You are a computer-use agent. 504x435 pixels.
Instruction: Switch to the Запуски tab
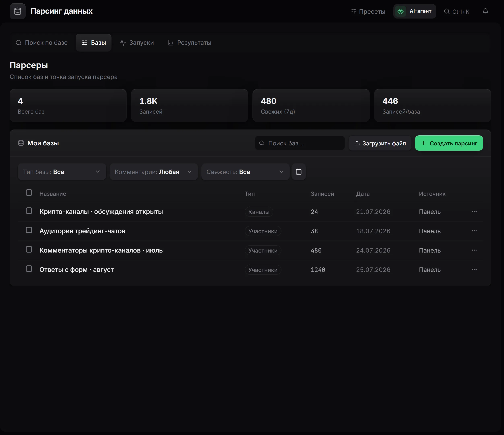coord(137,43)
